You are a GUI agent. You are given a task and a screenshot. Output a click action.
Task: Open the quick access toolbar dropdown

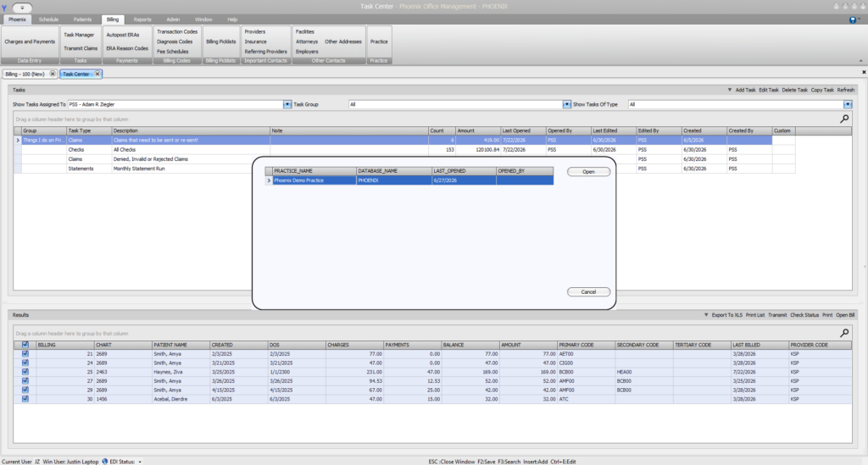22,8
